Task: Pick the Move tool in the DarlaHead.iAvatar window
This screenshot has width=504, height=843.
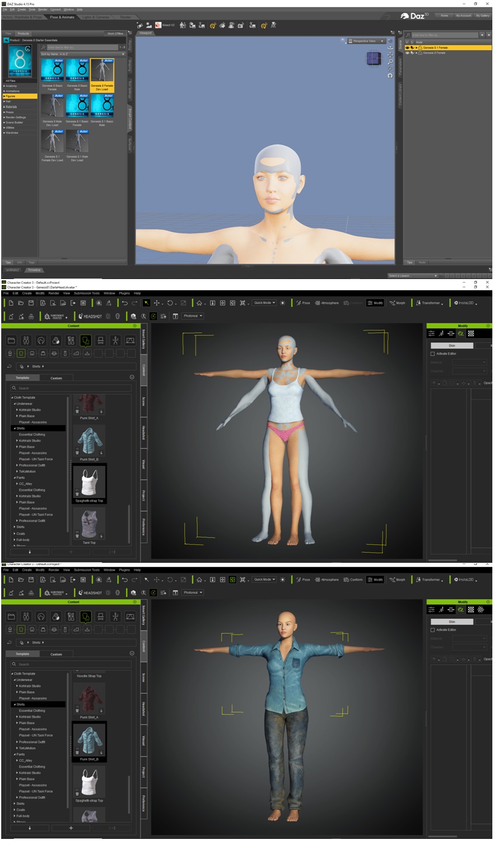Action: pyautogui.click(x=157, y=303)
